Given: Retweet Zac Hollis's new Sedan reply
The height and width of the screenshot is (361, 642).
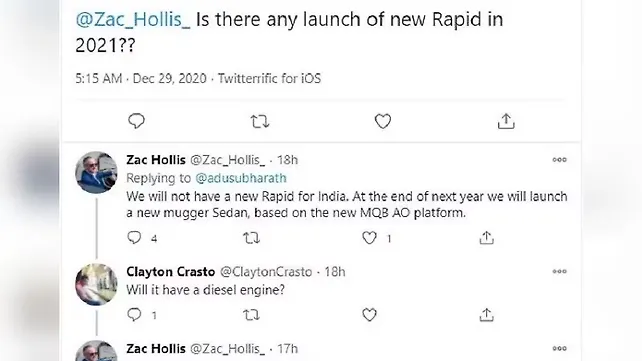Looking at the screenshot, I should click(x=251, y=238).
